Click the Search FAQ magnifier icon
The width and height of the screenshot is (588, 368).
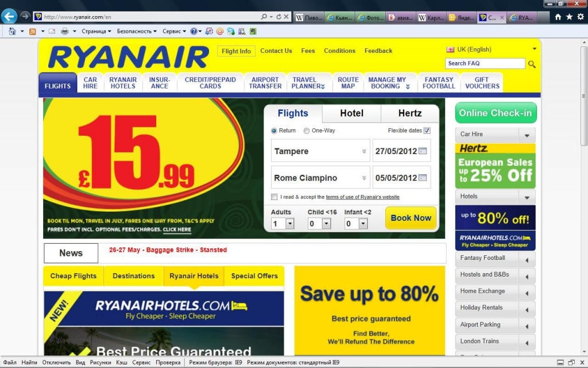[x=532, y=64]
